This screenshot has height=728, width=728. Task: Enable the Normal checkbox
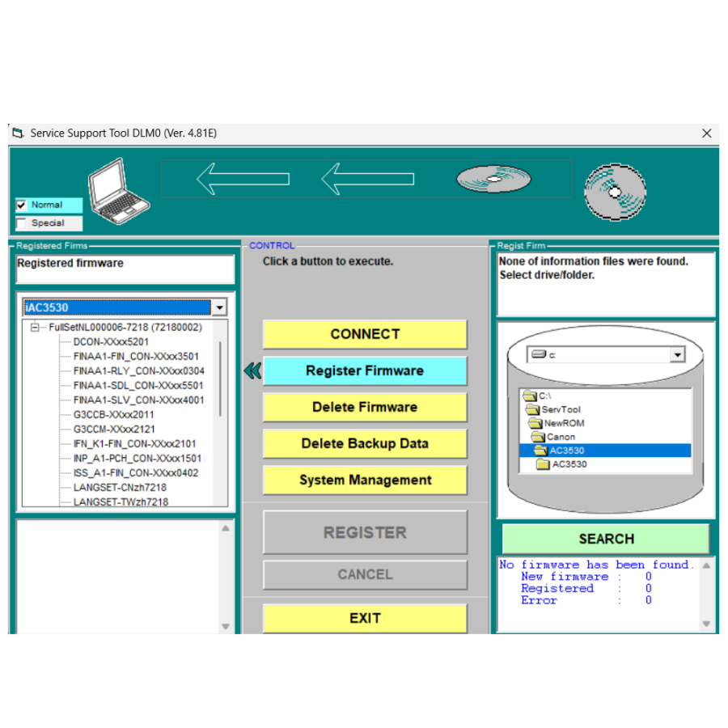click(21, 205)
